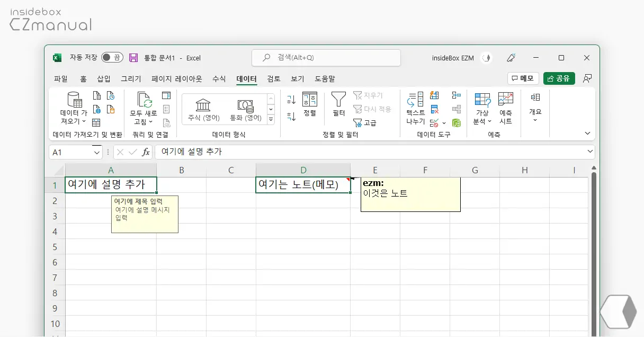Open the Sort (정렬) dialog
The image size is (644, 337).
[x=310, y=104]
